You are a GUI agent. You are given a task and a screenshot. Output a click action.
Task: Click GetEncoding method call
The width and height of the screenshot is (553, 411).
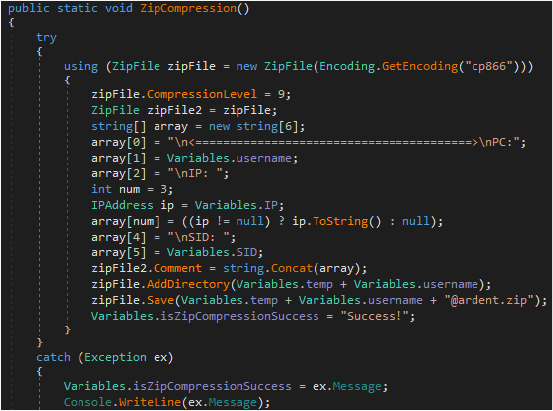420,66
